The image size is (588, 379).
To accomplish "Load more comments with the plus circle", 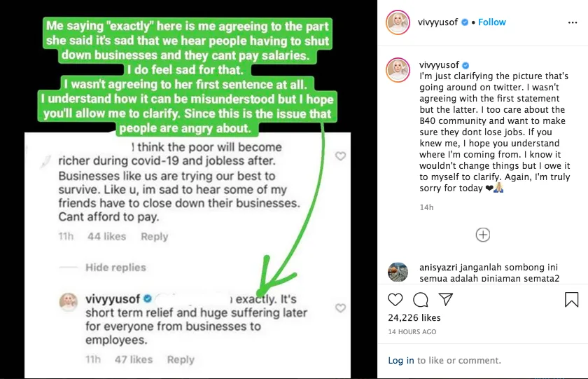I will (x=482, y=235).
